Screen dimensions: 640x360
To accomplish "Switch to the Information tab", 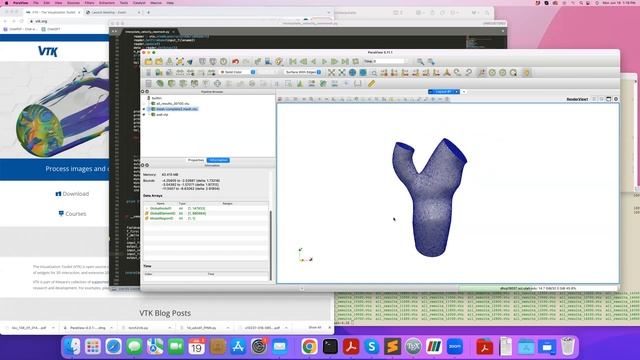I will point(218,160).
